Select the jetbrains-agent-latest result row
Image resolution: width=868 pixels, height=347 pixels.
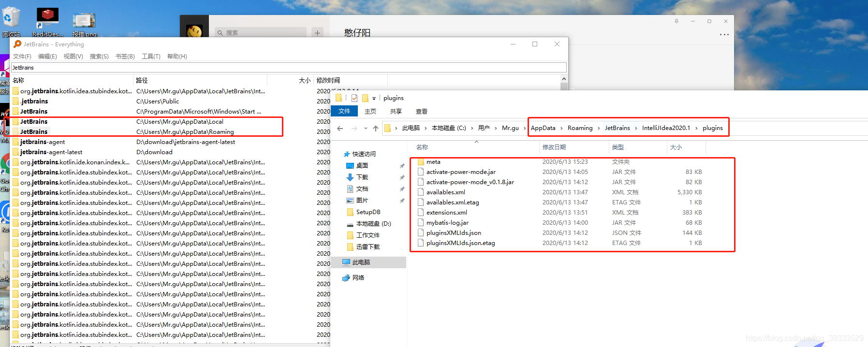pyautogui.click(x=51, y=152)
